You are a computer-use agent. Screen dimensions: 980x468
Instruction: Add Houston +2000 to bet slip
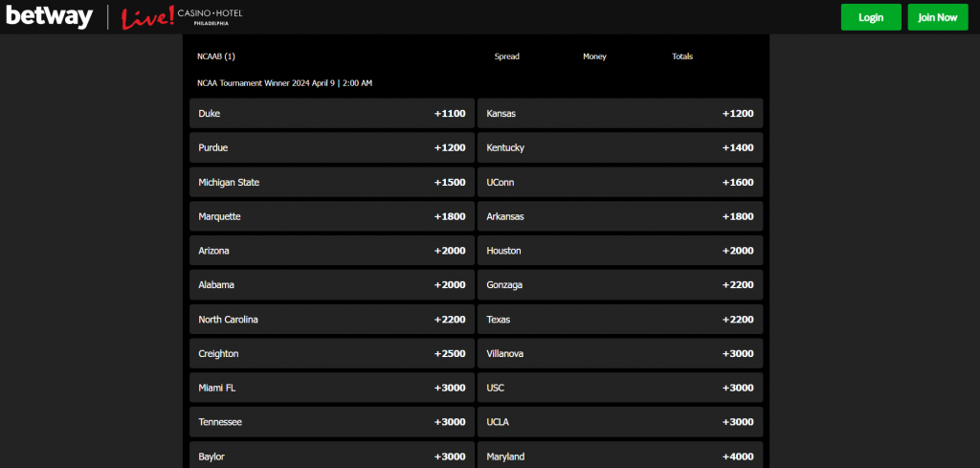click(620, 251)
